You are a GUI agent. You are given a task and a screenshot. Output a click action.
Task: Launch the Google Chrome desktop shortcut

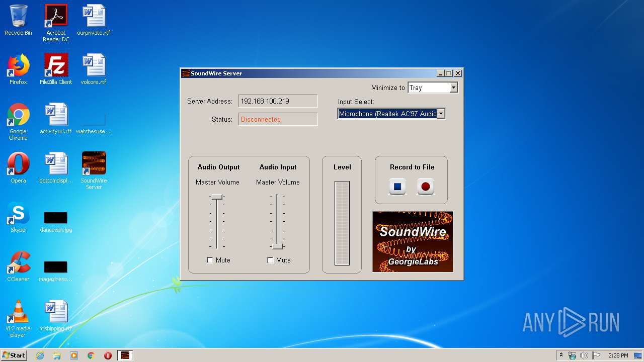click(18, 122)
